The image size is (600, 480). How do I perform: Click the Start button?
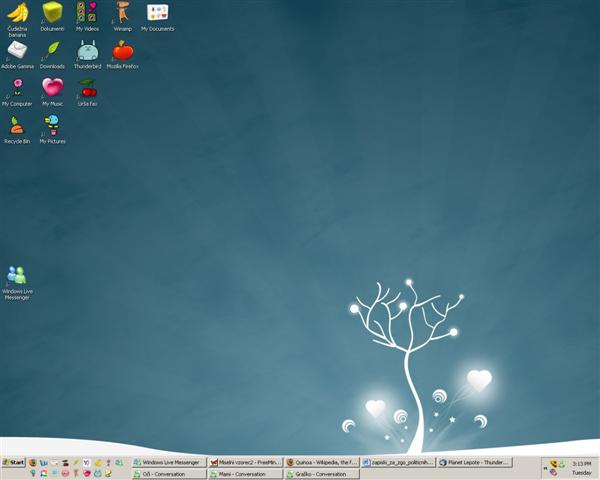[13, 462]
